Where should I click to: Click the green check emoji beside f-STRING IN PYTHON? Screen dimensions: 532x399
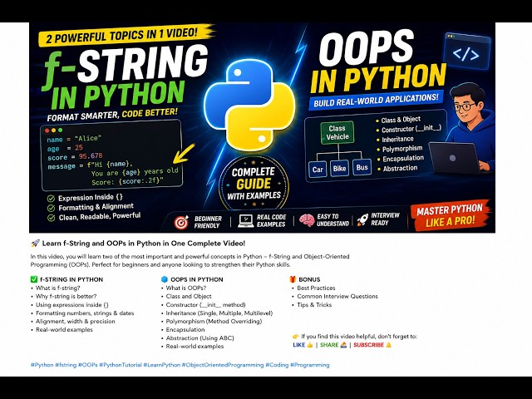33,279
